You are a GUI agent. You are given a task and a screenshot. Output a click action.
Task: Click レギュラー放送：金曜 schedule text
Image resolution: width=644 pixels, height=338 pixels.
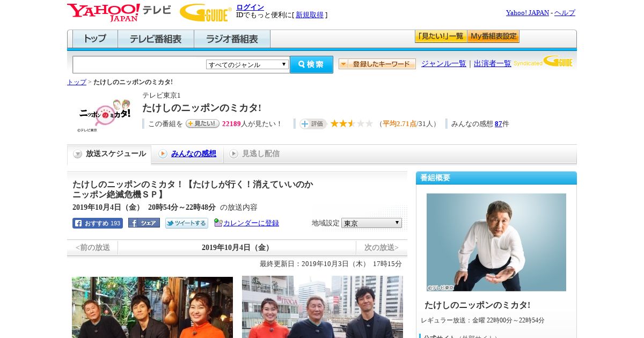coord(482,320)
